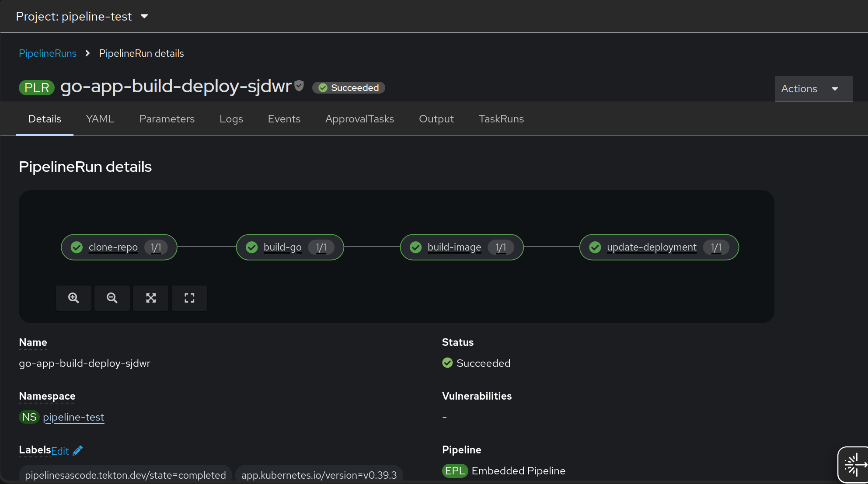
Task: Click the signed shield badge icon
Action: coord(299,86)
